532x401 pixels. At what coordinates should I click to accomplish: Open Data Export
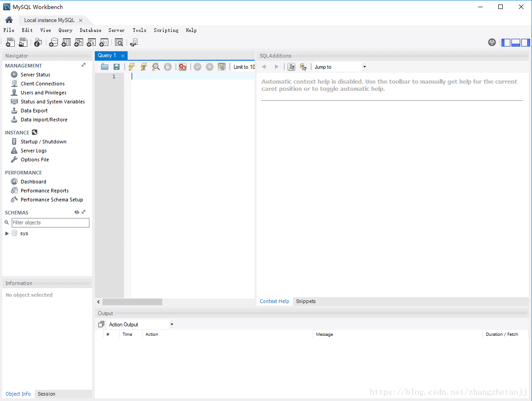[34, 111]
